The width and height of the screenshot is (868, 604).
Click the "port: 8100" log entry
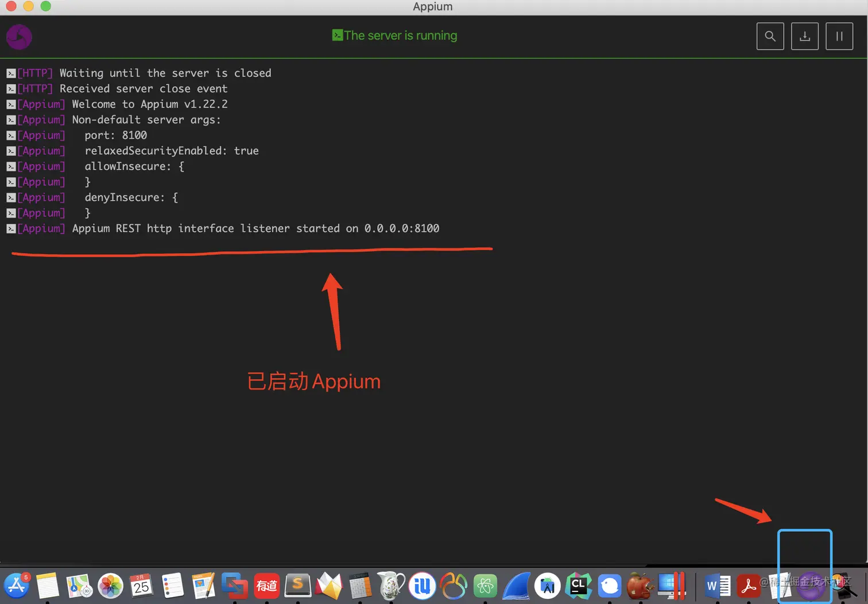(x=115, y=135)
